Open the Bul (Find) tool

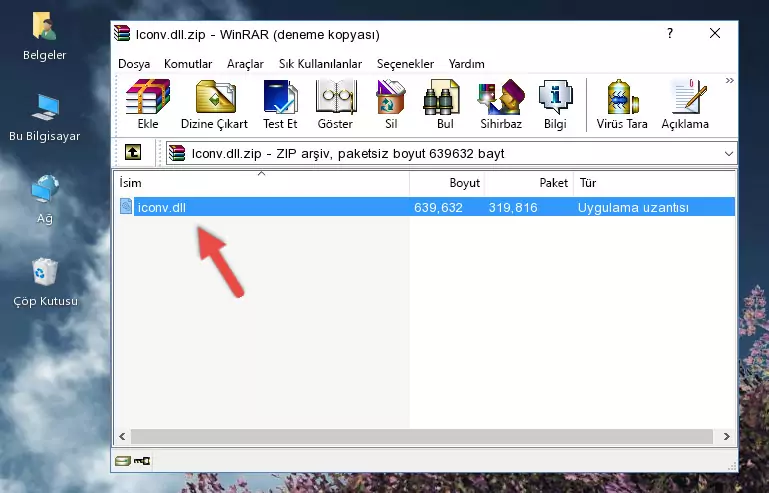[445, 104]
